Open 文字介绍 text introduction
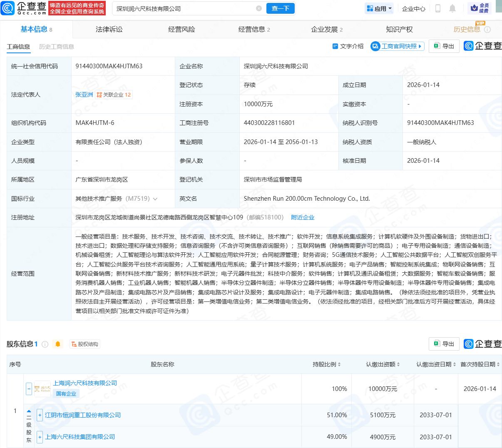This screenshot has width=502, height=448. pyautogui.click(x=348, y=46)
